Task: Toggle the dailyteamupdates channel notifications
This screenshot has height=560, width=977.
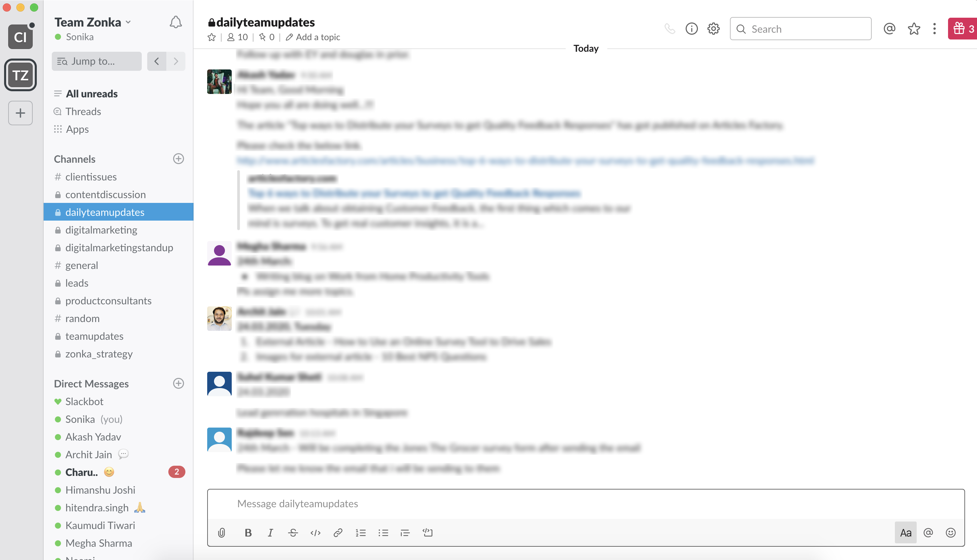Action: [176, 22]
